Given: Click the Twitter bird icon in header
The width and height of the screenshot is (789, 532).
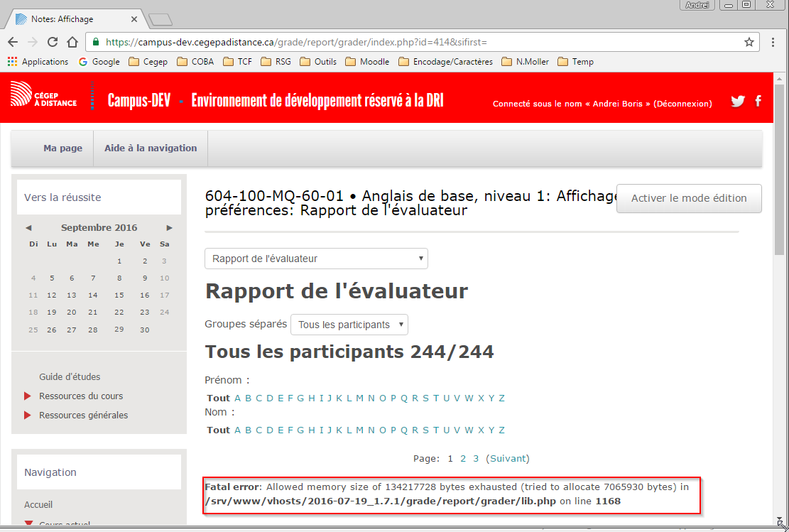Looking at the screenshot, I should (x=738, y=101).
